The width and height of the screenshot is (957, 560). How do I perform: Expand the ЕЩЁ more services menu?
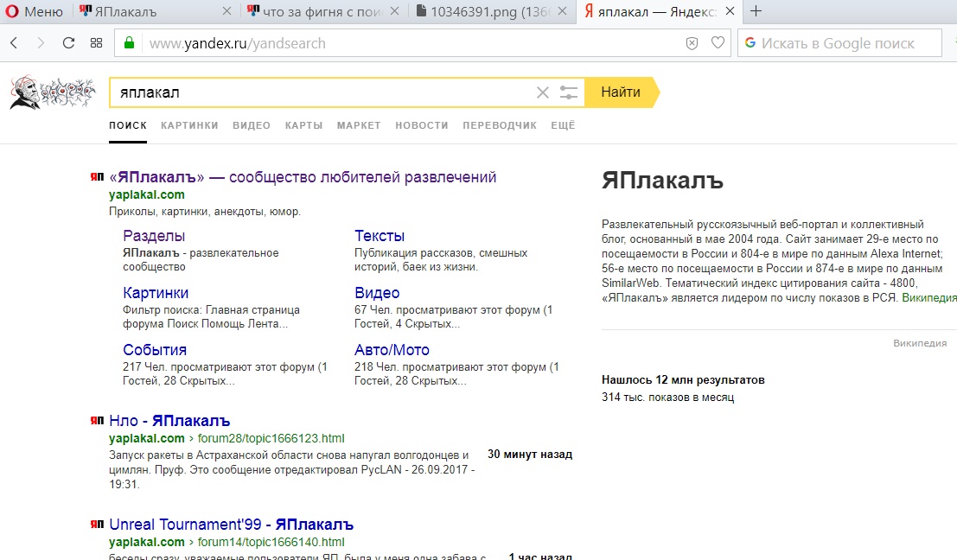563,125
